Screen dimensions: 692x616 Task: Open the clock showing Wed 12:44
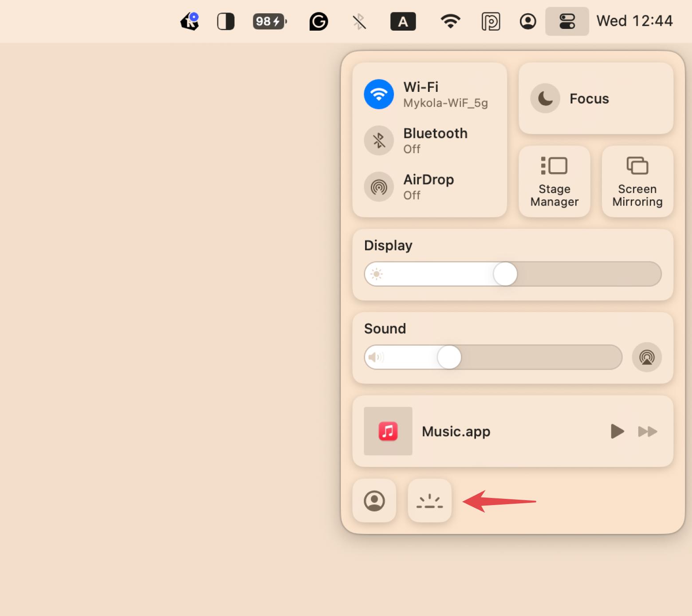(x=634, y=21)
